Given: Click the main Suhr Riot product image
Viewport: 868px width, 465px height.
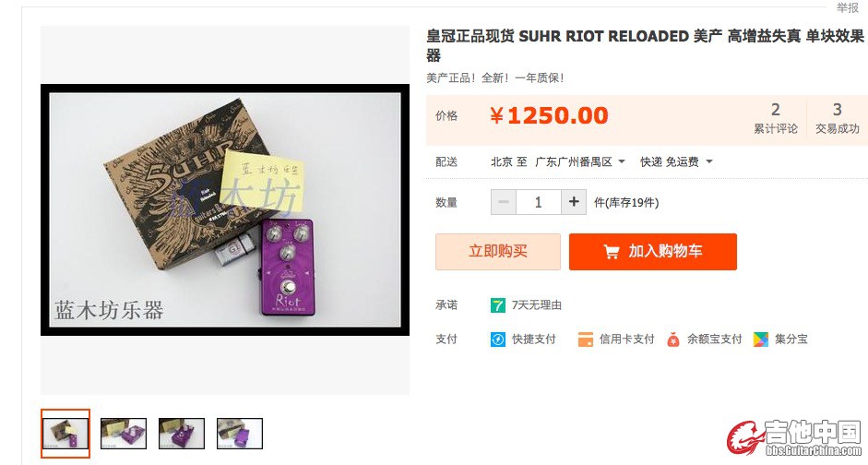Looking at the screenshot, I should coord(225,209).
